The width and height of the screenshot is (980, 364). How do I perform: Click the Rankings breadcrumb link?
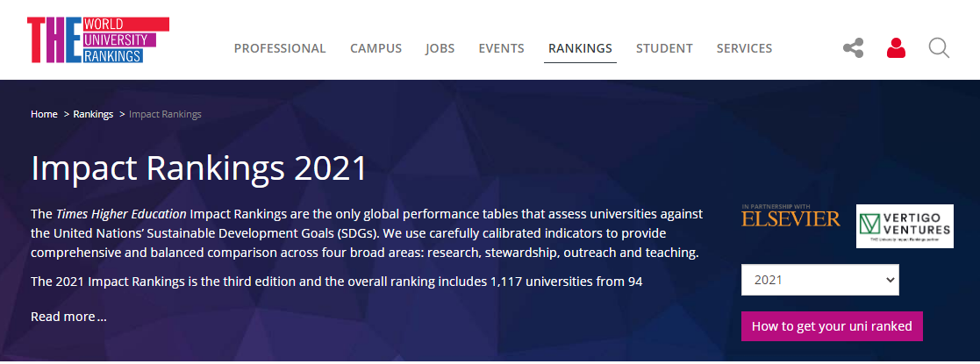click(93, 115)
